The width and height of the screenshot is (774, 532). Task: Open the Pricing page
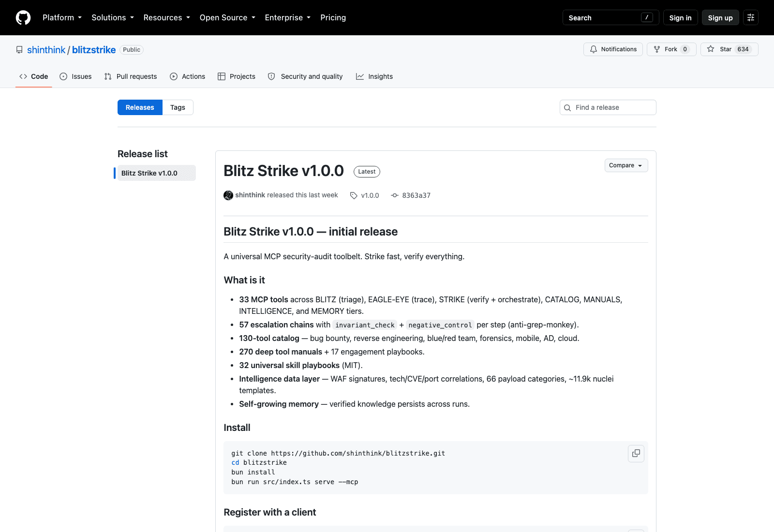point(333,17)
